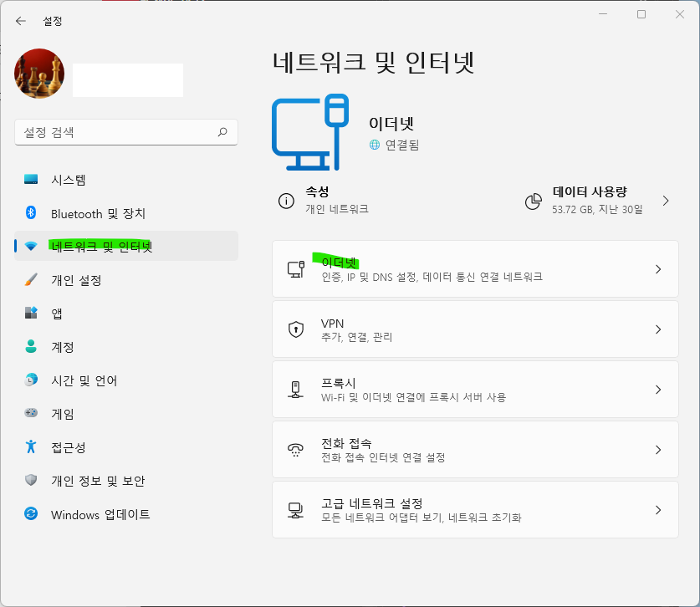Click the 고급 네트워크 설정 computer icon
The height and width of the screenshot is (607, 700).
(295, 510)
